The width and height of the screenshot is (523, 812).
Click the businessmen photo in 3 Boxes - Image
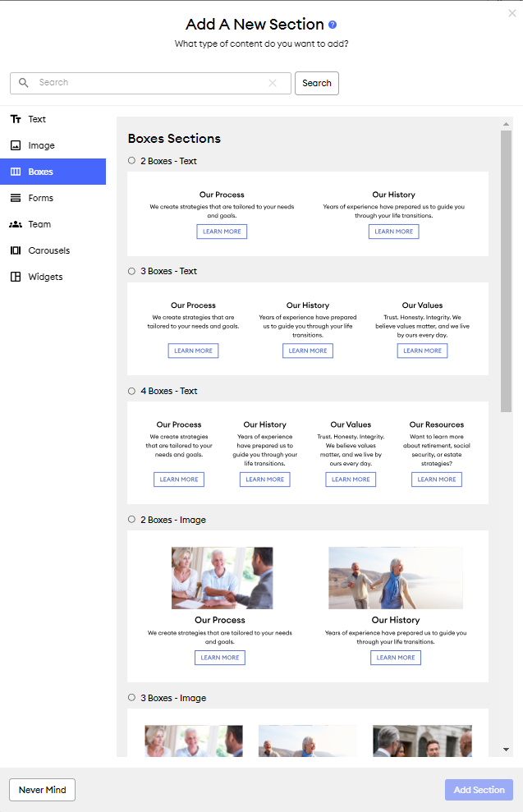coord(422,741)
